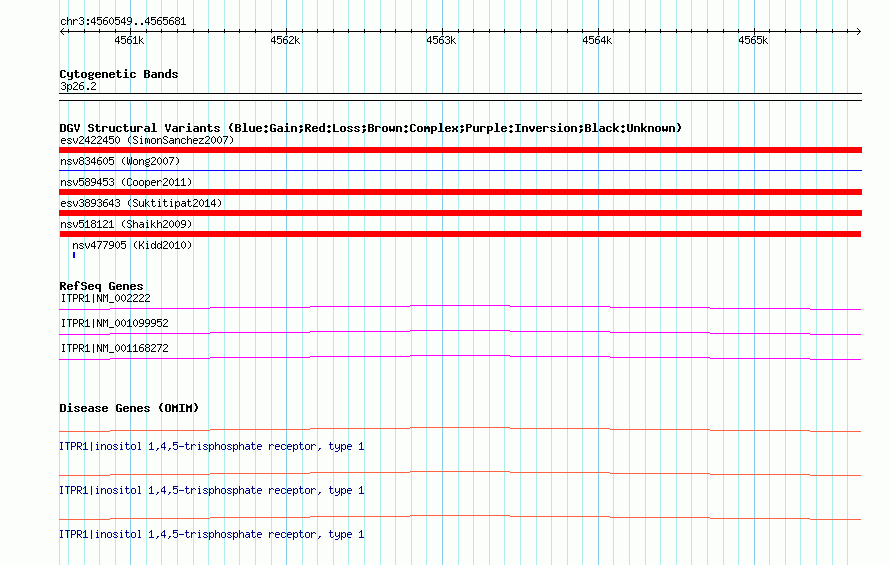Select the esv3893643 (Suktitipat2014) variant label
The image size is (890, 565).
click(141, 203)
